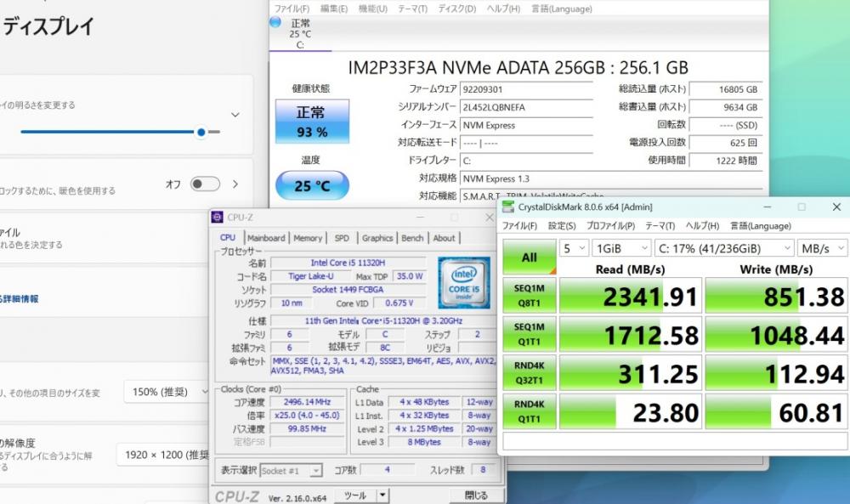The image size is (850, 504).
Task: Click the 25 °C temperature indicator
Action: pos(311,185)
